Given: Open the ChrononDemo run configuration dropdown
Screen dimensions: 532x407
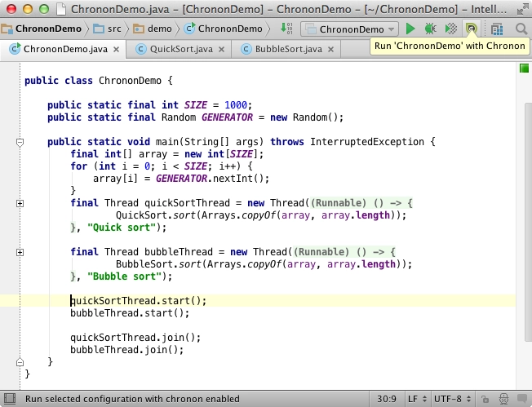Looking at the screenshot, I should point(351,29).
